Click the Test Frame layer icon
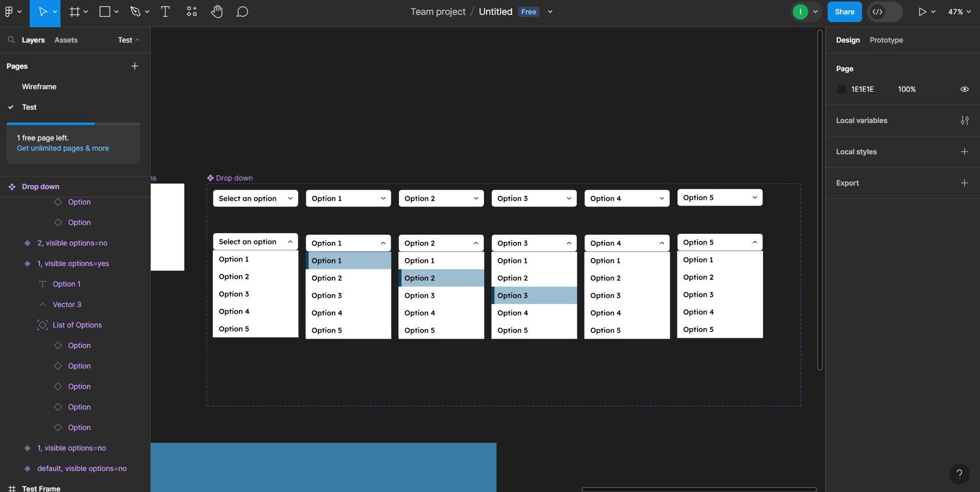This screenshot has width=980, height=492. point(12,488)
